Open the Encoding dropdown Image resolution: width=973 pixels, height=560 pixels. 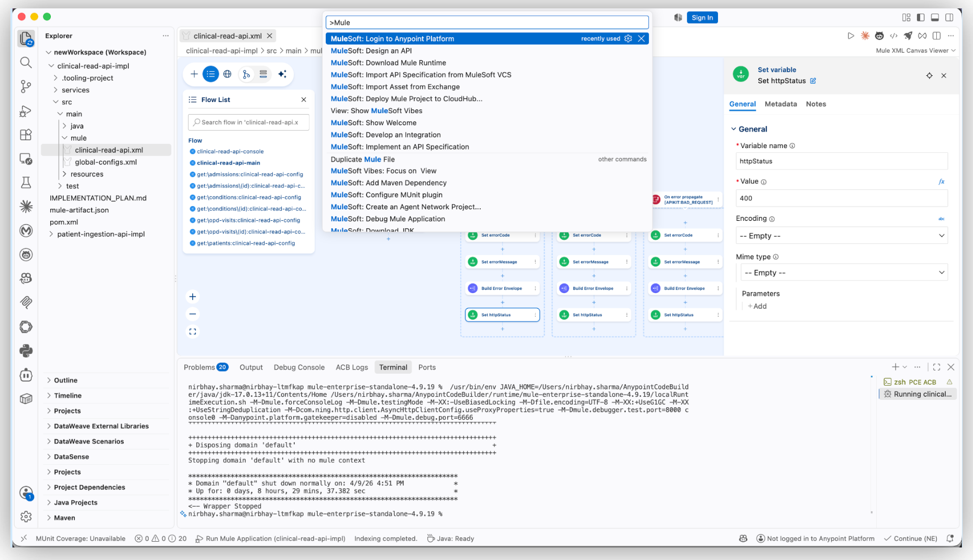coord(842,236)
